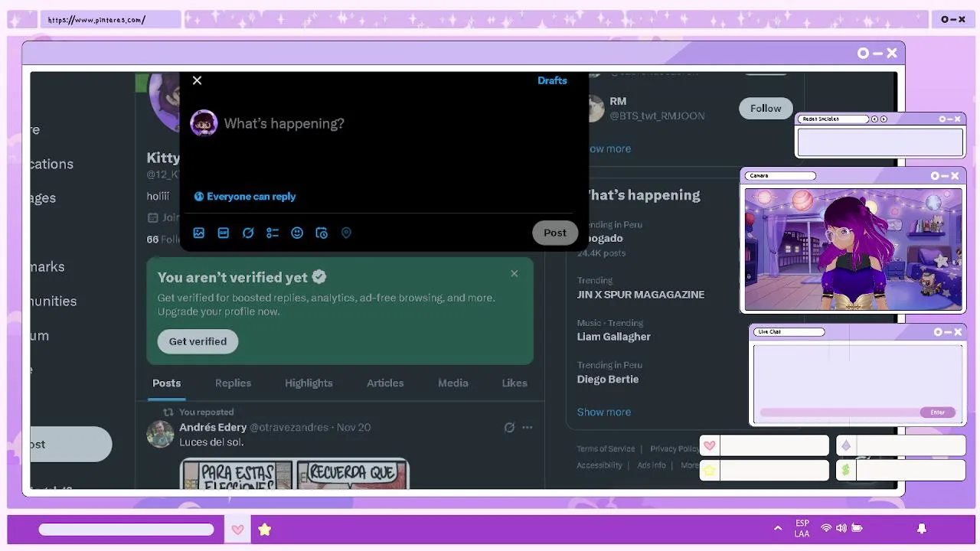Add a poll to the post
Screen dimensions: 980x551
click(273, 233)
